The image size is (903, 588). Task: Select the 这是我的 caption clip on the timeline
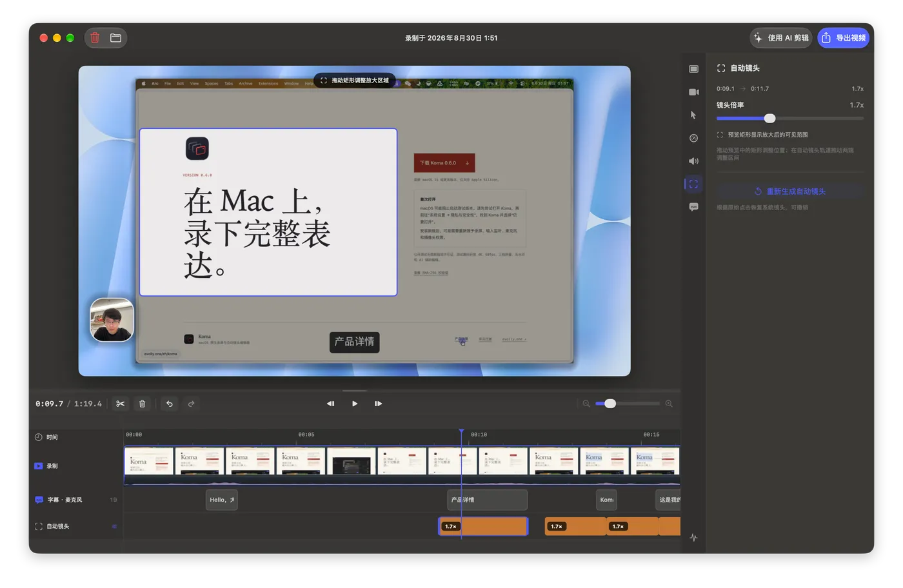coord(668,500)
